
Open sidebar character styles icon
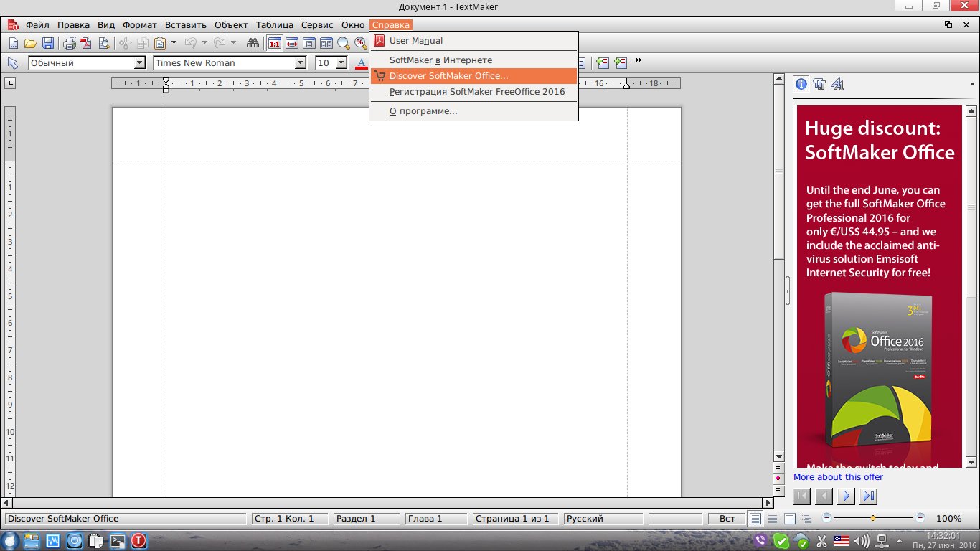click(837, 84)
